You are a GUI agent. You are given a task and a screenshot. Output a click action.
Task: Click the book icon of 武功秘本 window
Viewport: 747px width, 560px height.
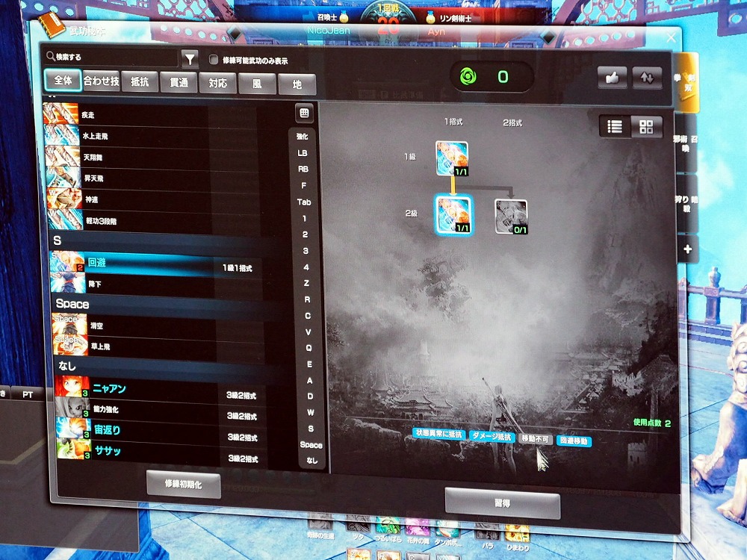[51, 25]
